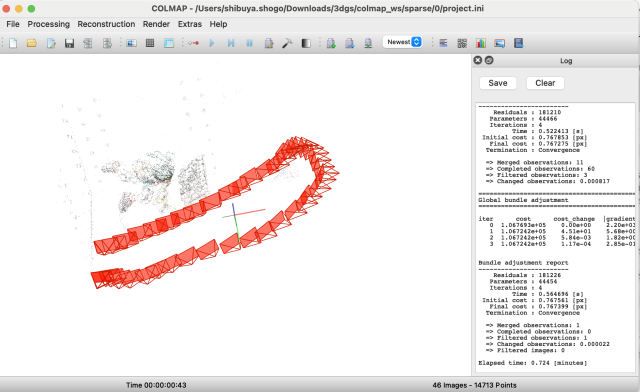Screen dimensions: 640x392
Task: Show model statistics bar chart icon
Action: [x=481, y=43]
